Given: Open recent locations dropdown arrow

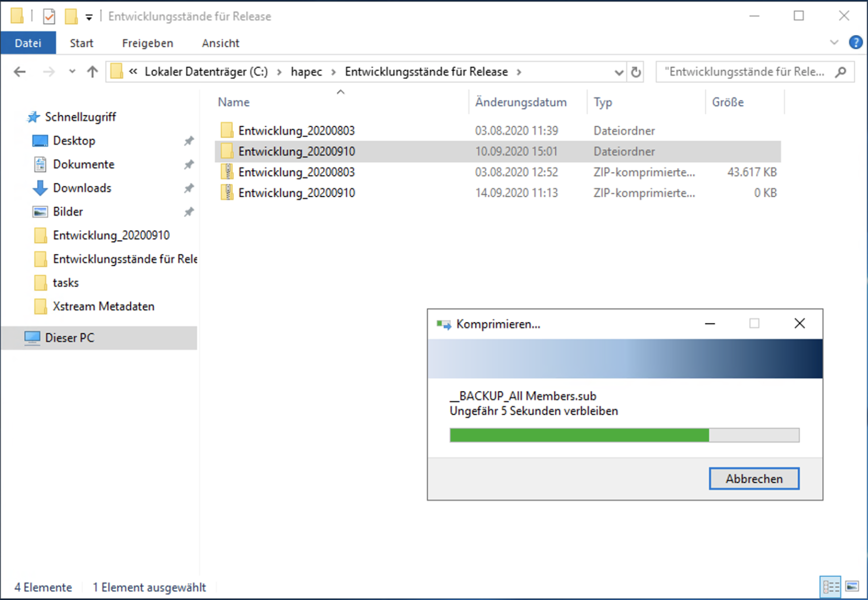Looking at the screenshot, I should click(72, 72).
